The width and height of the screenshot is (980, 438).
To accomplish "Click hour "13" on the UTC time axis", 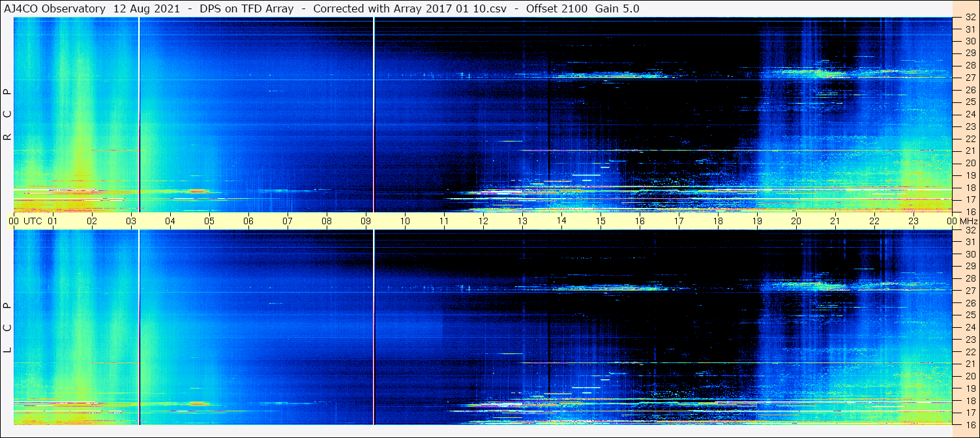I will (x=522, y=221).
